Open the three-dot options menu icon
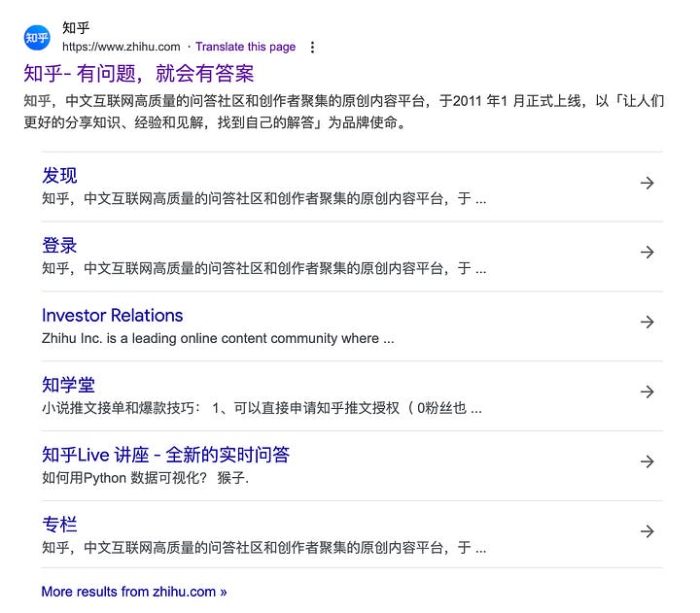The width and height of the screenshot is (700, 613). pyautogui.click(x=312, y=47)
